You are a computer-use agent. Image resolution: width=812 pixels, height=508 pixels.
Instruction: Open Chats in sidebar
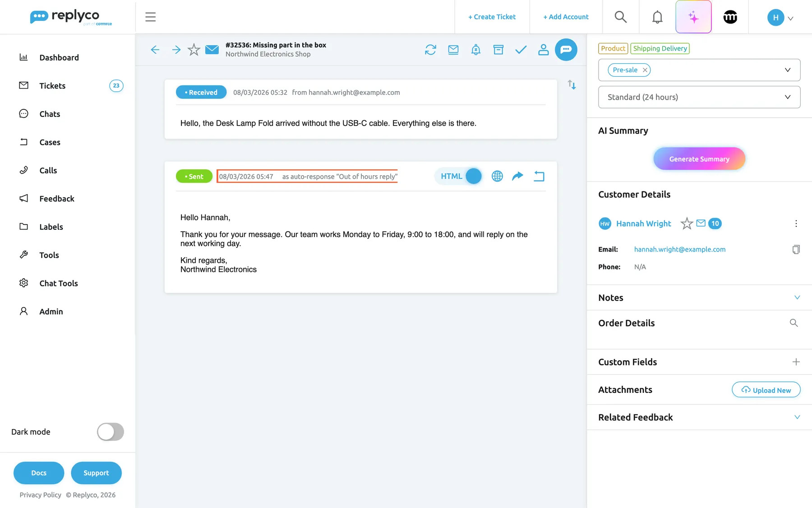50,114
